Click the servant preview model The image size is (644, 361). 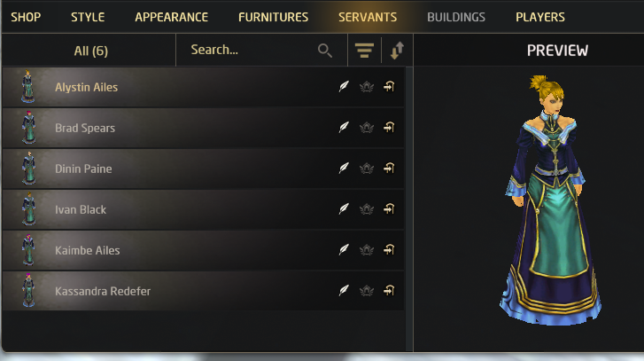coord(550,200)
